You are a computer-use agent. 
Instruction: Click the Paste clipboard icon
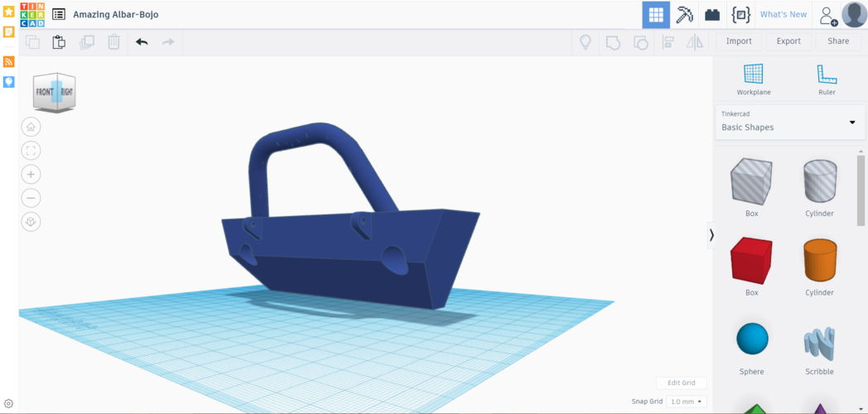point(60,42)
